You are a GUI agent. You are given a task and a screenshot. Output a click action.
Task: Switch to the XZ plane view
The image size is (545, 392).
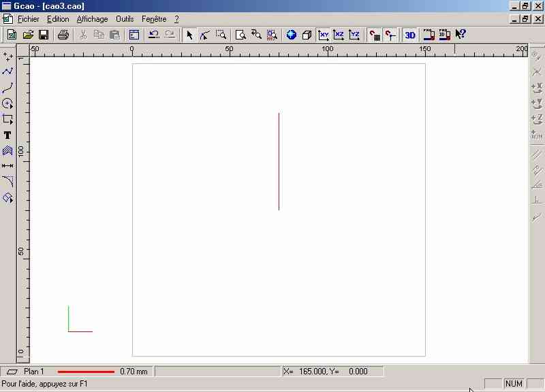click(x=339, y=35)
